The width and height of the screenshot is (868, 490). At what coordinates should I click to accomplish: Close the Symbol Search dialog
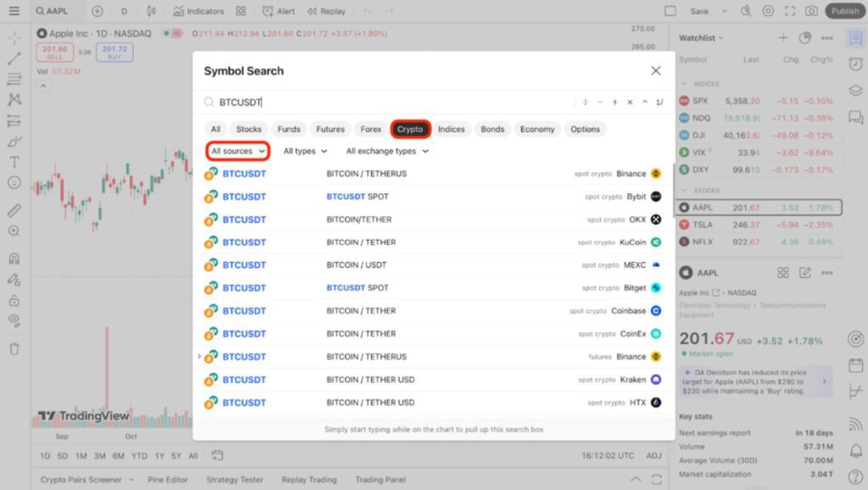click(655, 71)
